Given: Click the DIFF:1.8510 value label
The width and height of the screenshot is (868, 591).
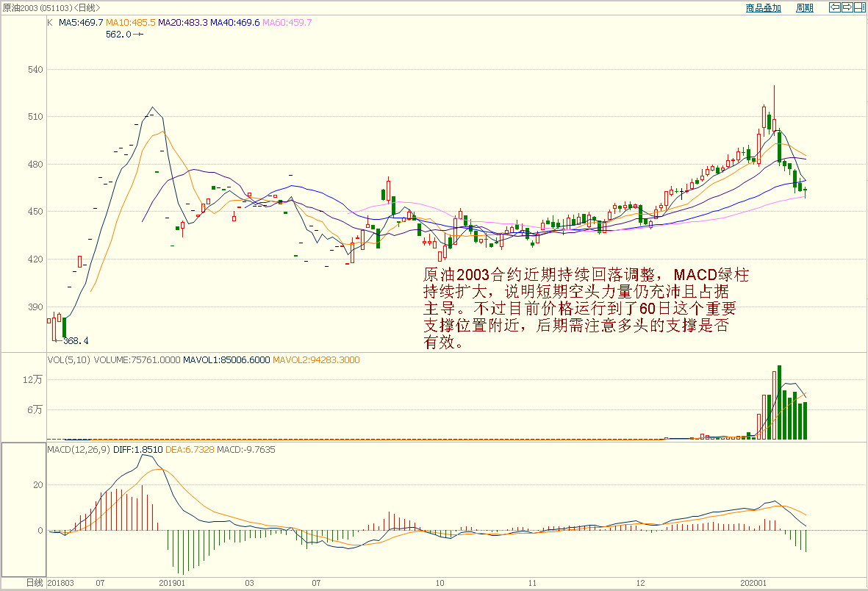Looking at the screenshot, I should pyautogui.click(x=137, y=448).
